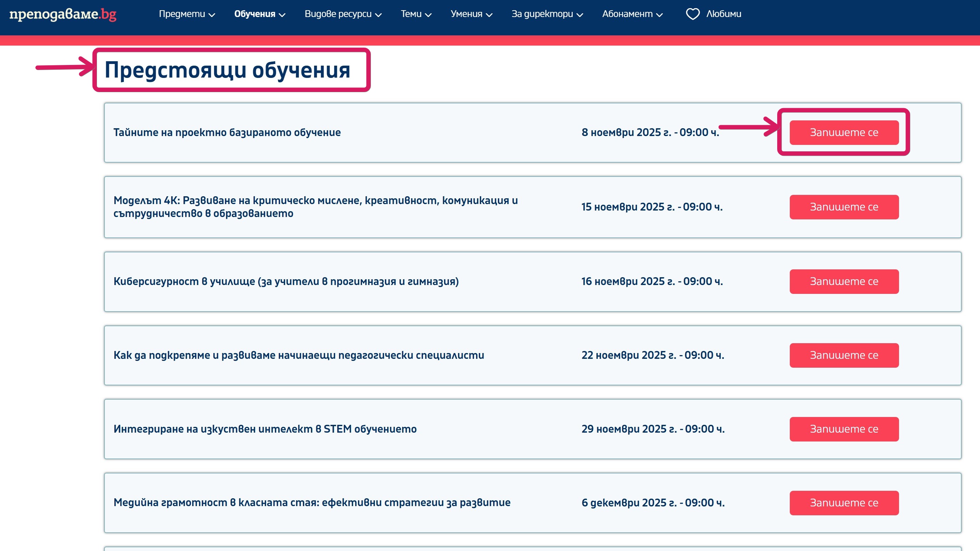This screenshot has height=551, width=980.
Task: Open Киберсигурност в училище training title
Action: 286,281
